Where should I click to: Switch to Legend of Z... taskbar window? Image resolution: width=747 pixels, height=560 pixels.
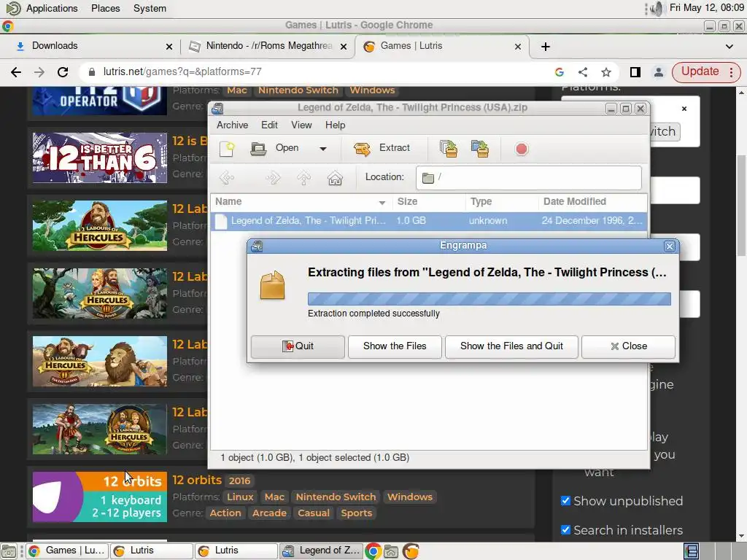pyautogui.click(x=321, y=551)
